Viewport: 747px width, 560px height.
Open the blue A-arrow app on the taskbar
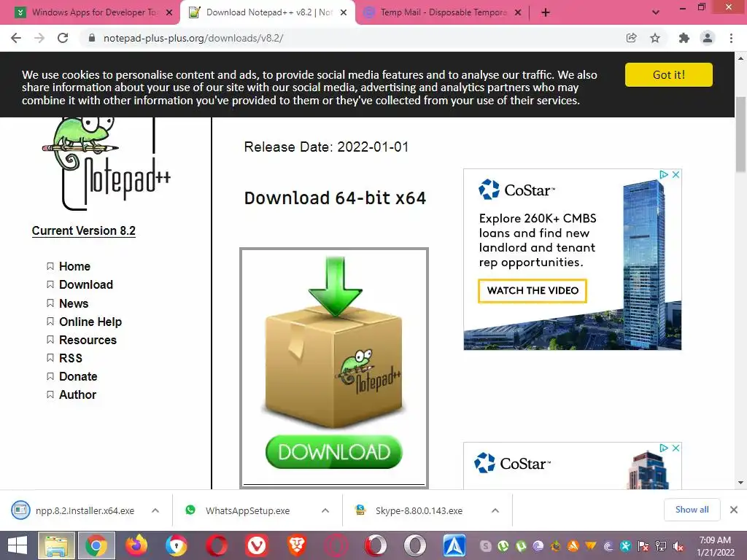(x=454, y=545)
